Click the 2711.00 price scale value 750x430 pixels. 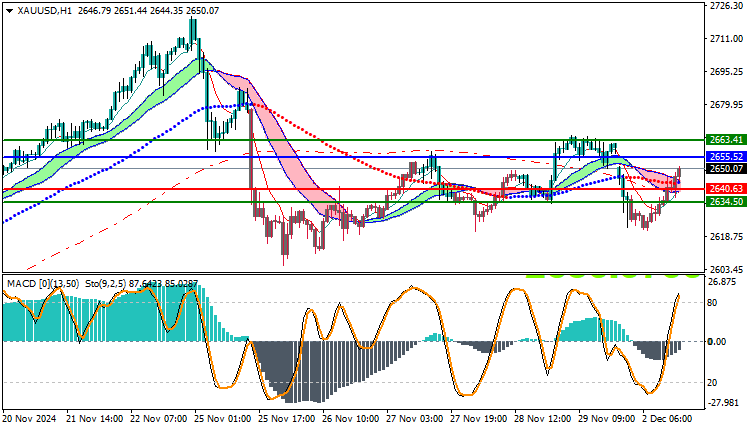[727, 39]
